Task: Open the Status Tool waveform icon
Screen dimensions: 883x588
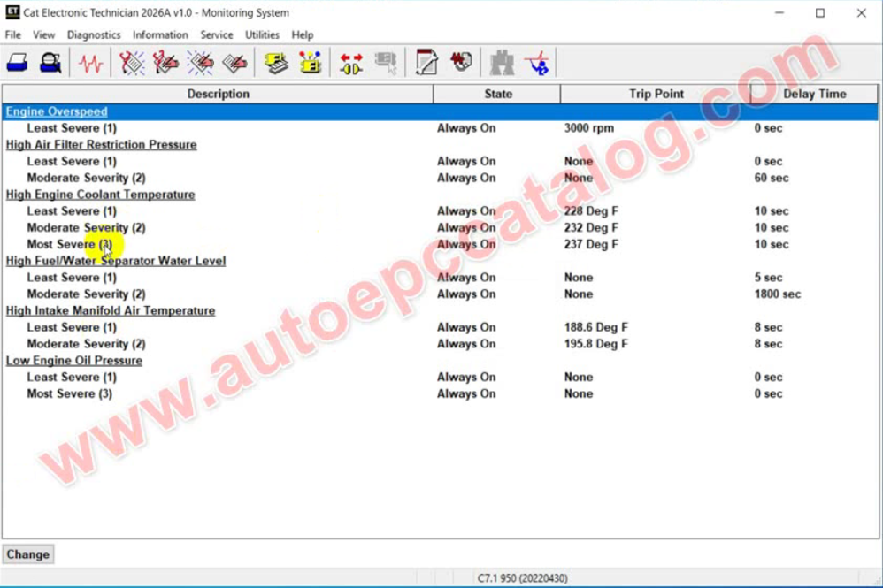Action: pyautogui.click(x=90, y=63)
